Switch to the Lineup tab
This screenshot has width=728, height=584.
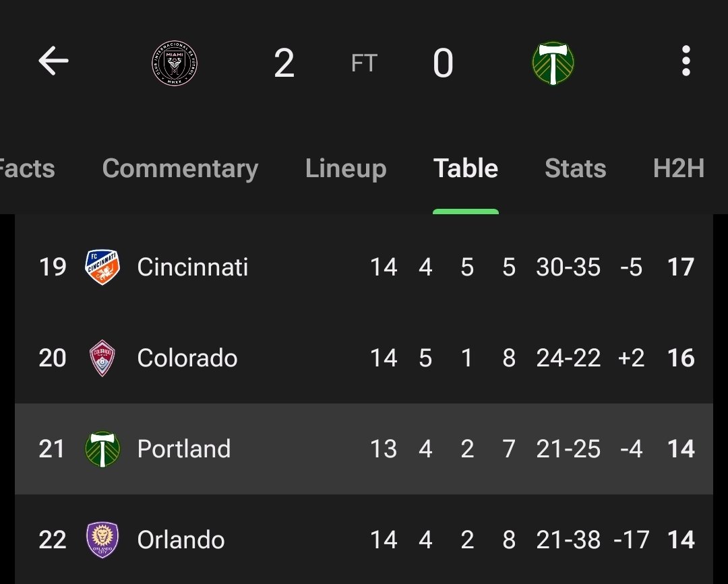coord(346,168)
